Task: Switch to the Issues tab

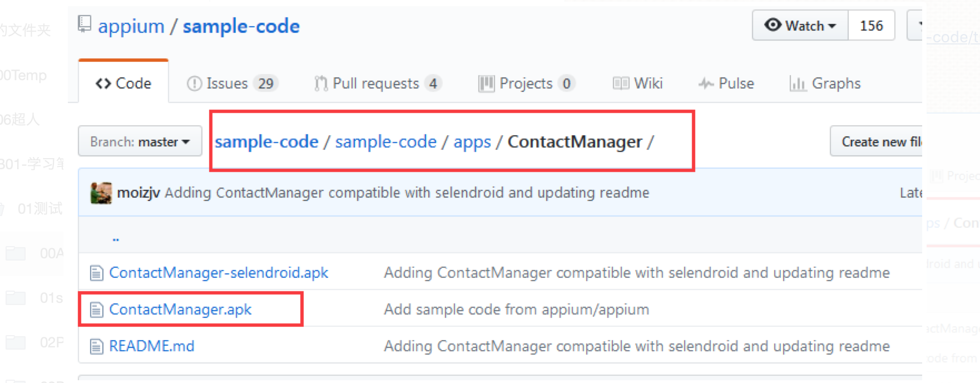Action: 232,84
